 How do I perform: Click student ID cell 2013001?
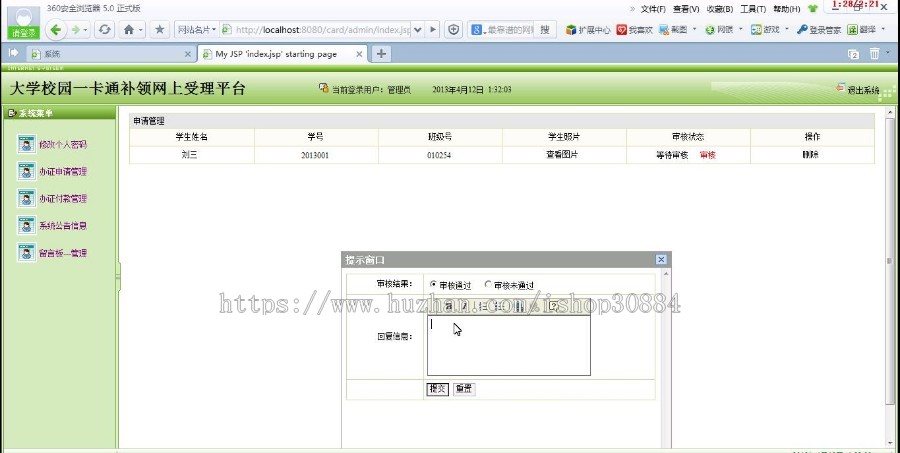315,155
